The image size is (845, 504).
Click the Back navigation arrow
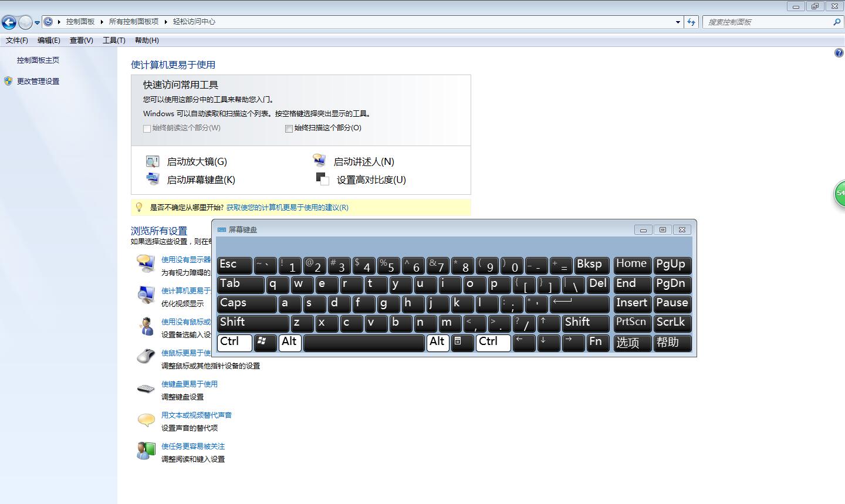(9, 22)
